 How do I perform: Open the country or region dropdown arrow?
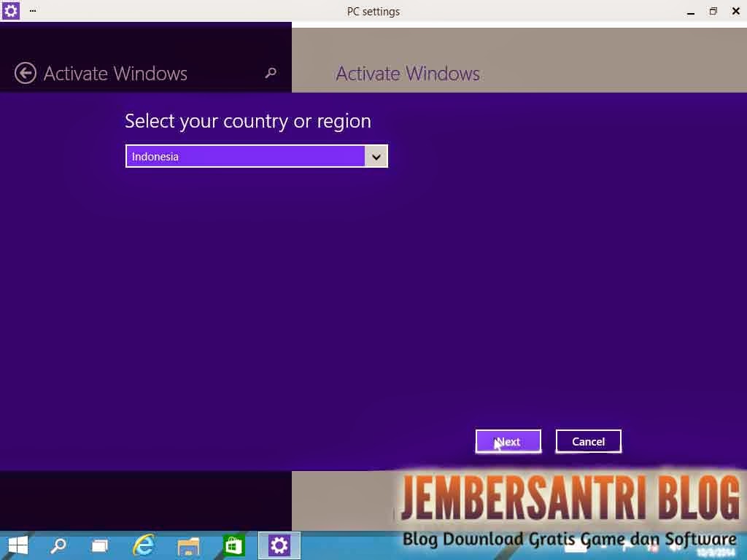pos(376,156)
